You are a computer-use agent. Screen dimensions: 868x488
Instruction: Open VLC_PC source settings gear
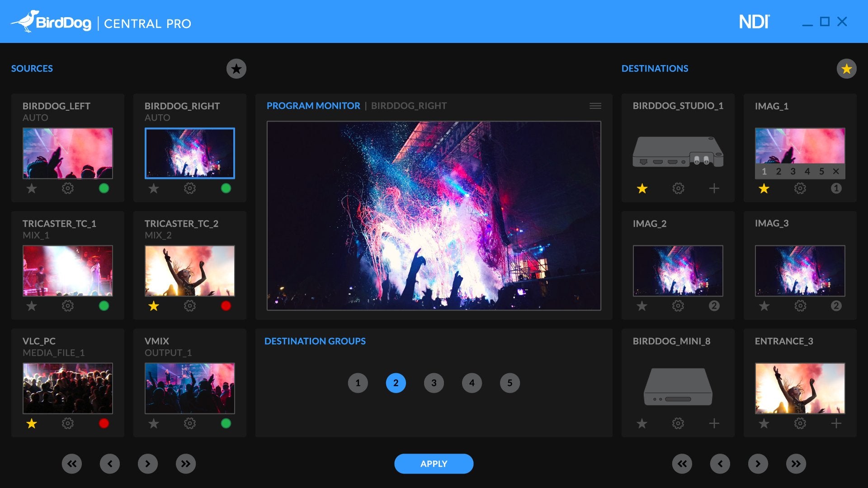tap(68, 423)
